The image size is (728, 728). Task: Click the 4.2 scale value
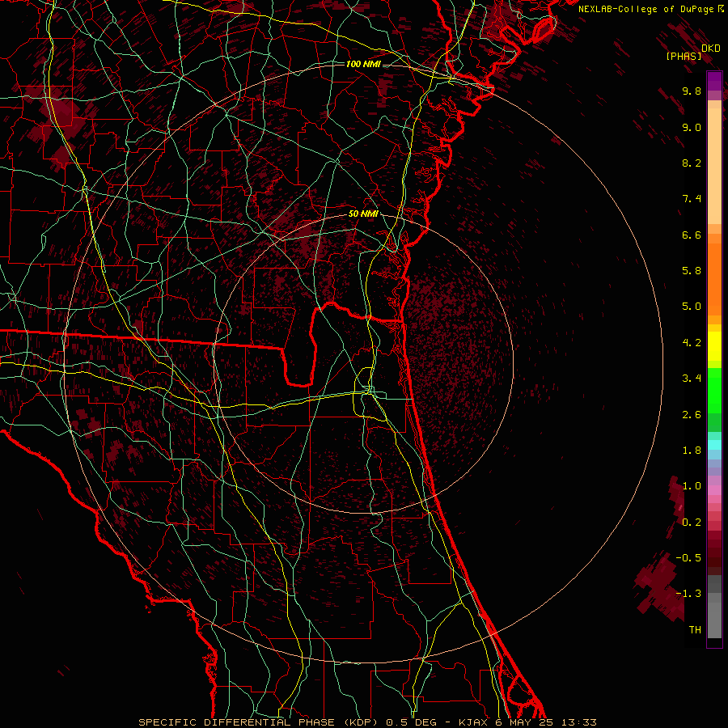pos(692,343)
